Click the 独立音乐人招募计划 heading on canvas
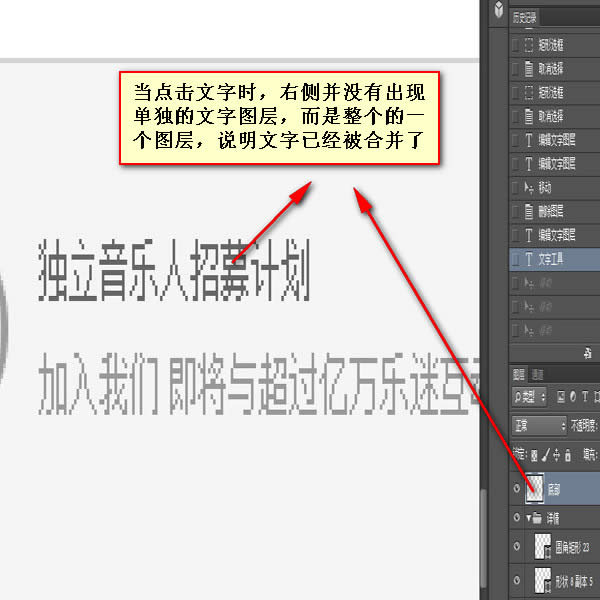The height and width of the screenshot is (600, 600). [x=174, y=270]
